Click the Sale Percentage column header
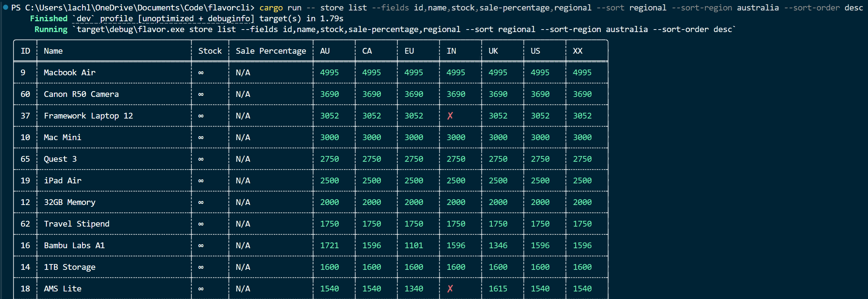 click(271, 51)
